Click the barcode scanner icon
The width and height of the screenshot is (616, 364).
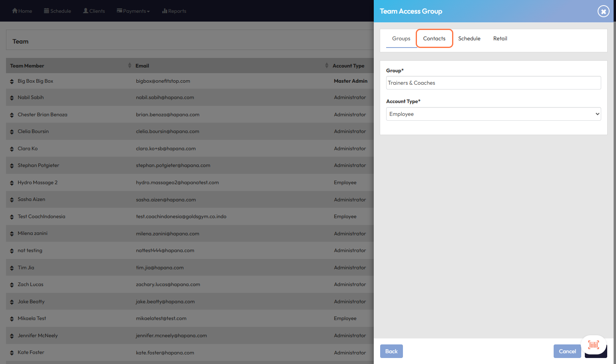click(x=594, y=344)
